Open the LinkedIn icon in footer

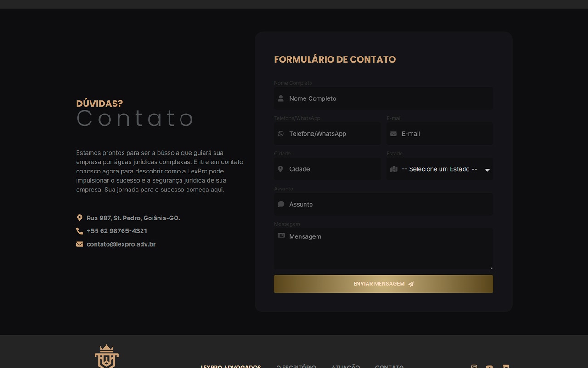click(x=505, y=366)
